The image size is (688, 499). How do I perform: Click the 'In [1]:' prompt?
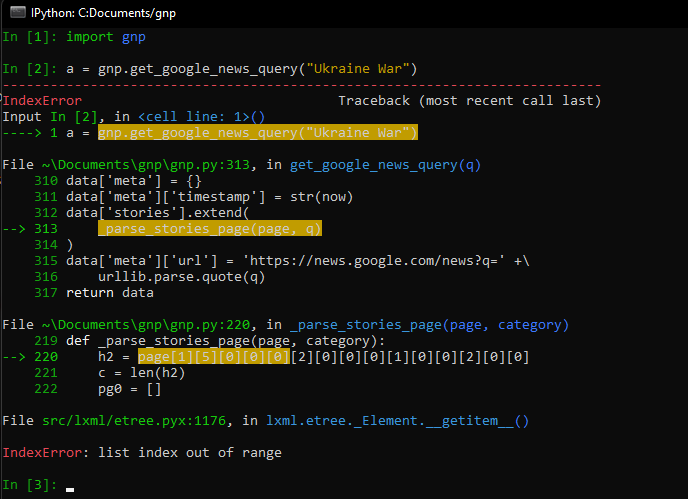30,37
